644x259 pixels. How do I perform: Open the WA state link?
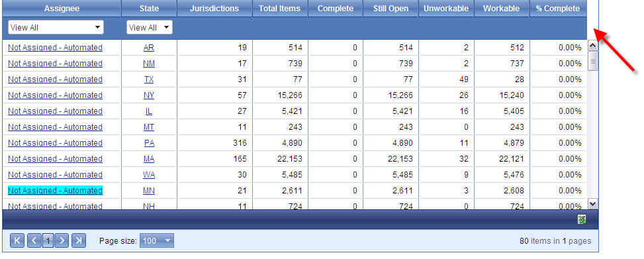(149, 175)
